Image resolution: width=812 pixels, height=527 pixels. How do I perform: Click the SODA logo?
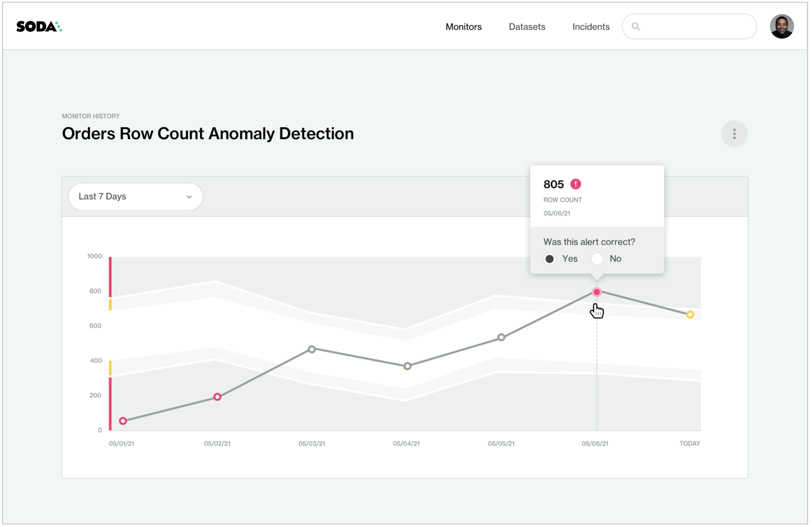pos(39,27)
